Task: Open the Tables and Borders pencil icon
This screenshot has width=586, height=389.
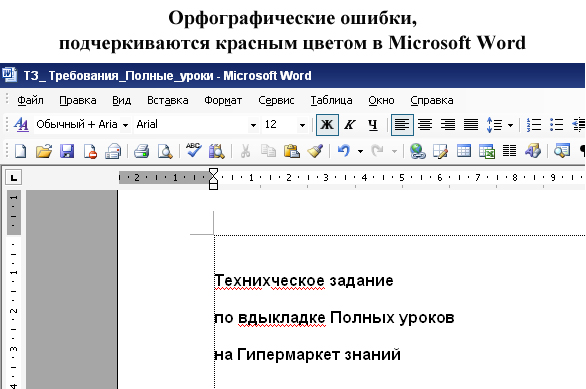Action: tap(440, 151)
